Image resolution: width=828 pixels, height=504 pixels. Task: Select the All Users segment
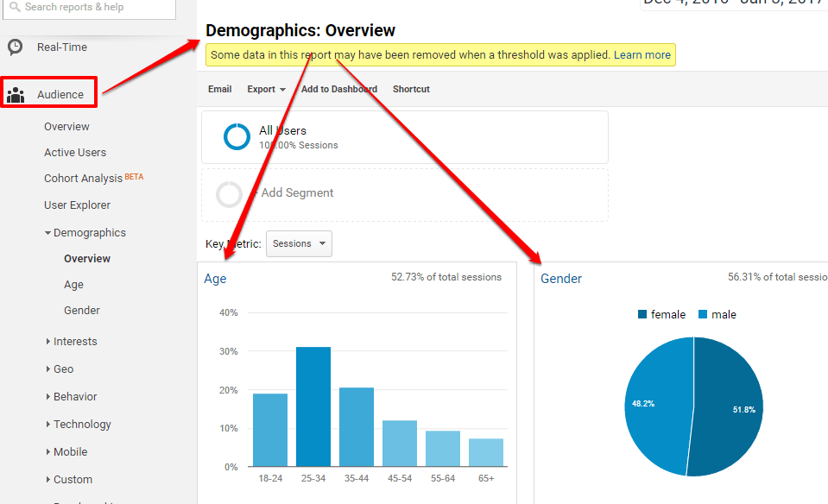pos(404,137)
